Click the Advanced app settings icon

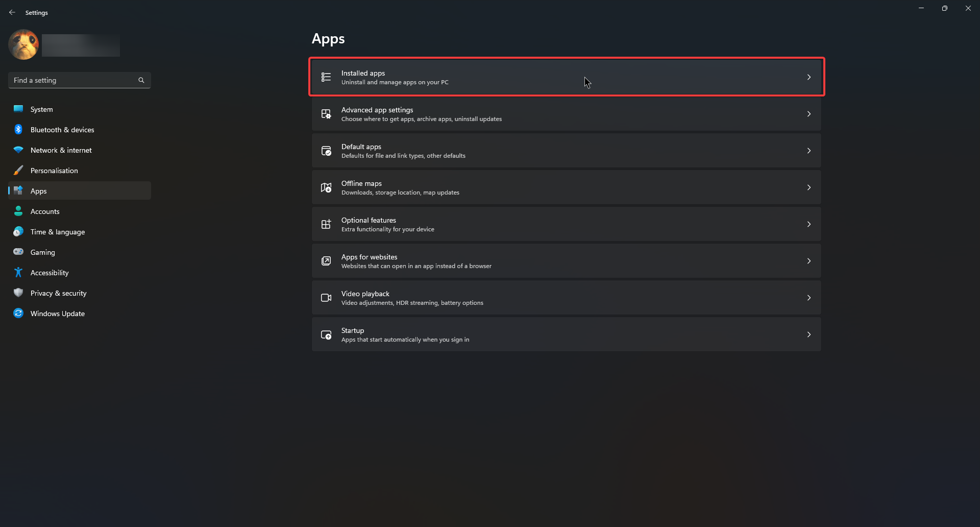[326, 114]
